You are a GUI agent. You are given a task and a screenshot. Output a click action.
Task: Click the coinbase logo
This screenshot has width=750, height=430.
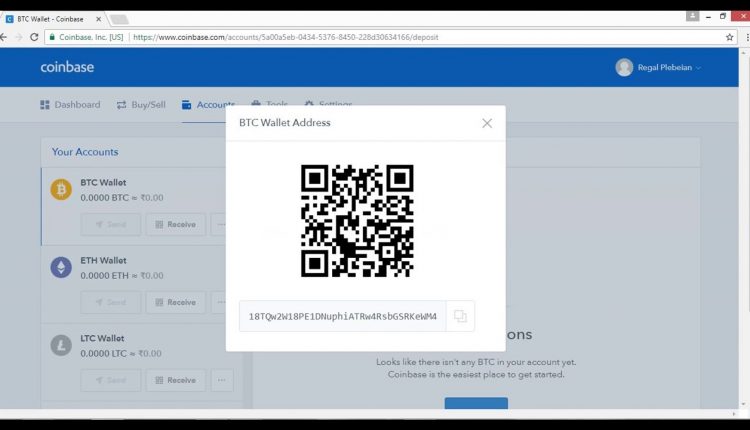67,67
